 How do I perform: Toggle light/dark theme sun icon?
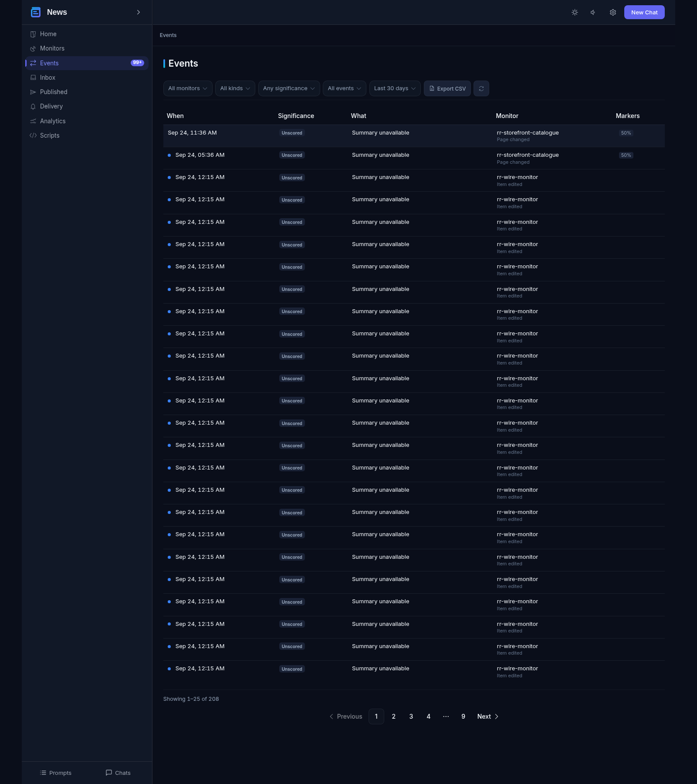575,12
